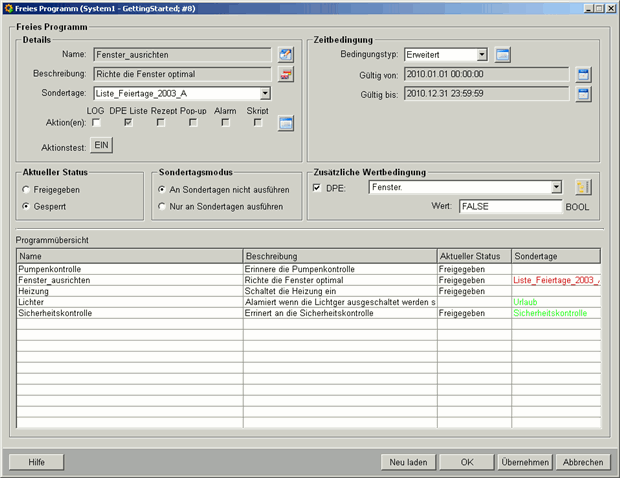The image size is (620, 478).
Task: Click the EIN Aktionstest button
Action: [x=102, y=145]
